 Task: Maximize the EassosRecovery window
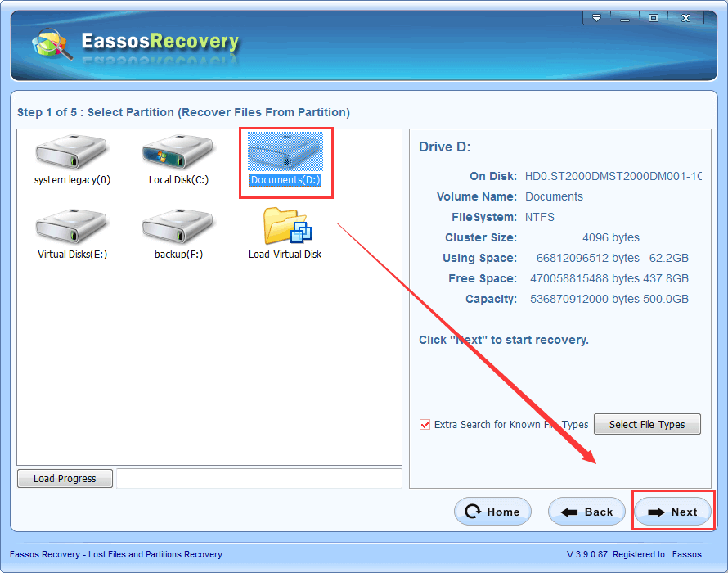click(654, 18)
